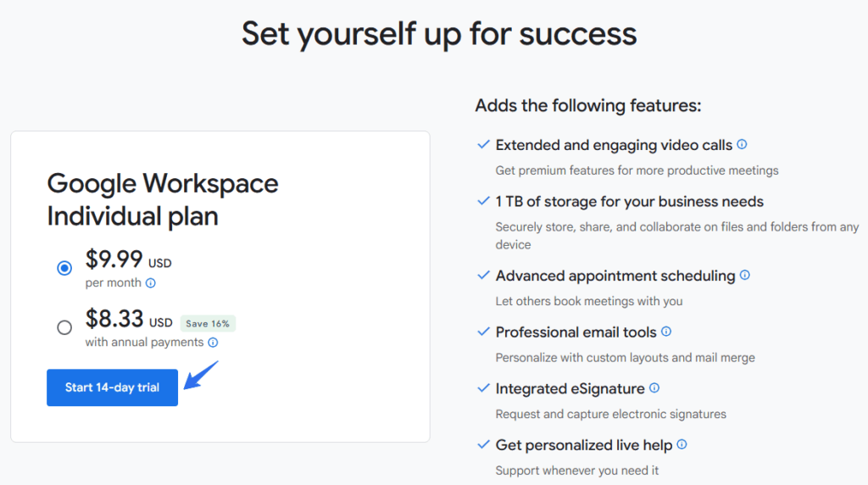Start the 14-day trial
This screenshot has width=868, height=485.
112,387
